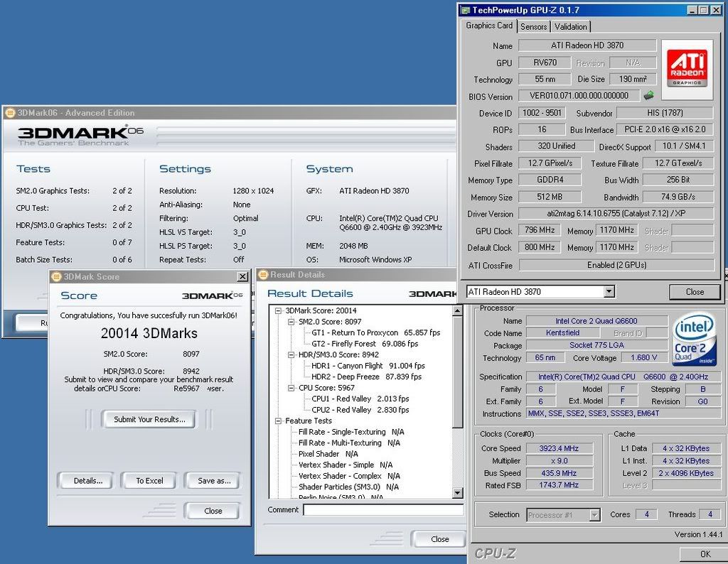The height and width of the screenshot is (564, 728).
Task: Export the score with To Excel button
Action: tap(149, 481)
